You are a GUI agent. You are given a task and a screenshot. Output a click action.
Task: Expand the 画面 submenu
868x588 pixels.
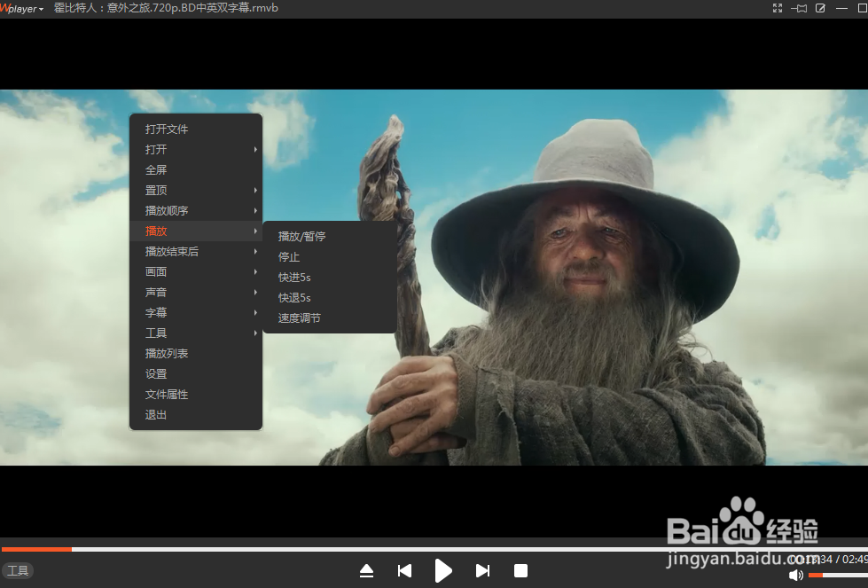tap(195, 272)
